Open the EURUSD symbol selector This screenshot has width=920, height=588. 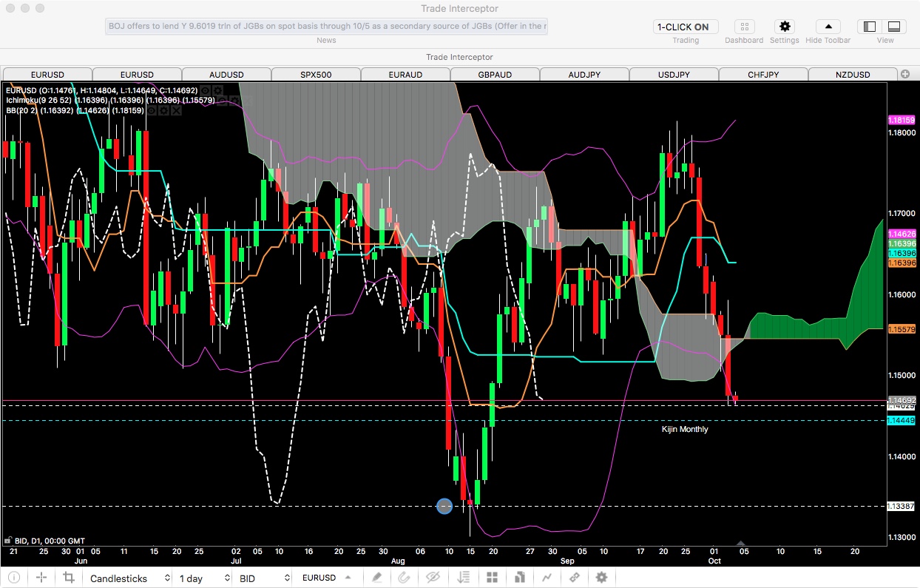[327, 578]
